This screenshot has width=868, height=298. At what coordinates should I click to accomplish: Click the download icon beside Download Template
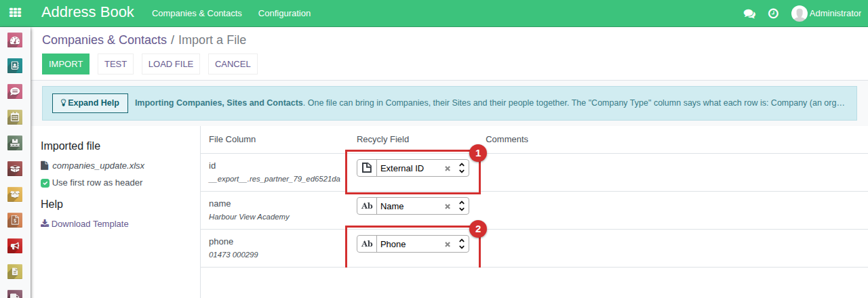(x=45, y=223)
